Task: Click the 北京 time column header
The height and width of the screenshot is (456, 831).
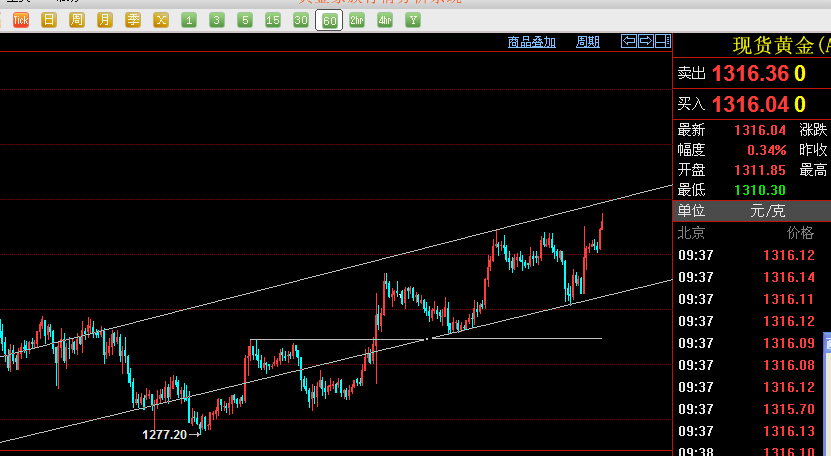Action: [x=691, y=233]
